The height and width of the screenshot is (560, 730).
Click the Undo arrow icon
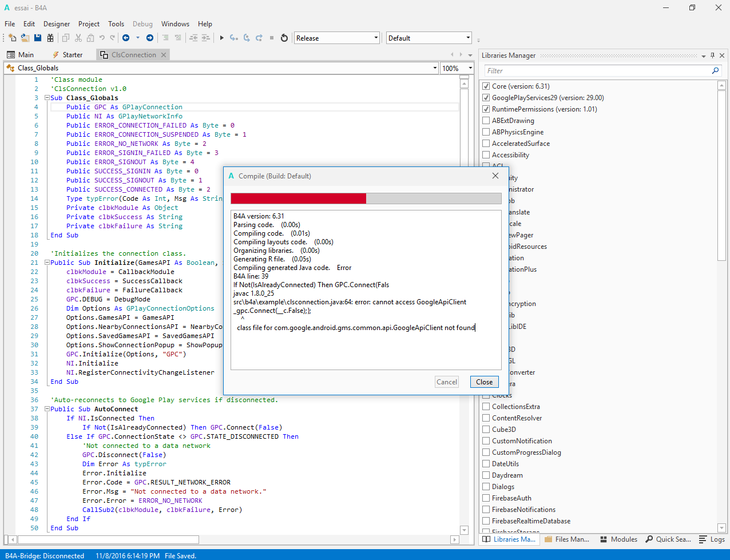click(102, 38)
